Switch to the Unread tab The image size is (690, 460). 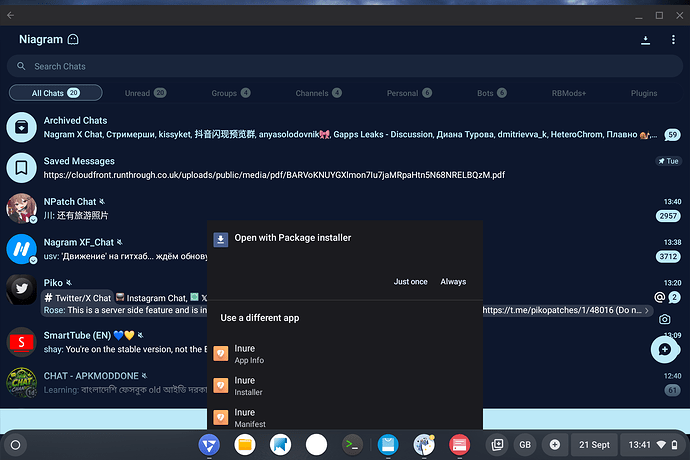pos(145,93)
